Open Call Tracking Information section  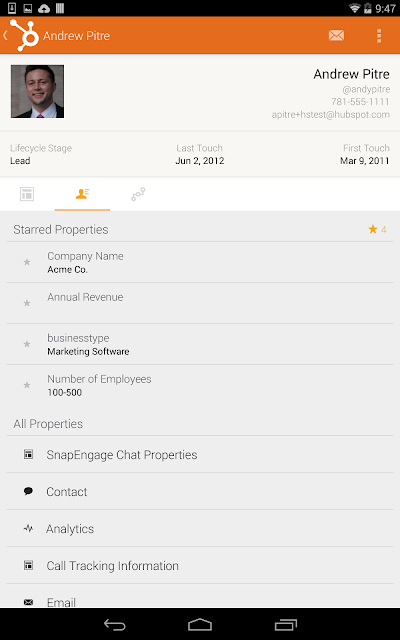click(200, 565)
